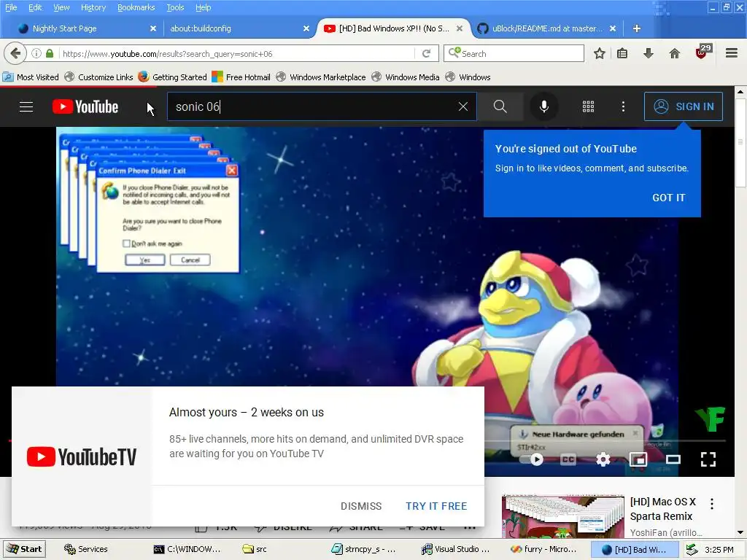The image size is (747, 560).
Task: Open the File menu
Action: pyautogui.click(x=12, y=7)
